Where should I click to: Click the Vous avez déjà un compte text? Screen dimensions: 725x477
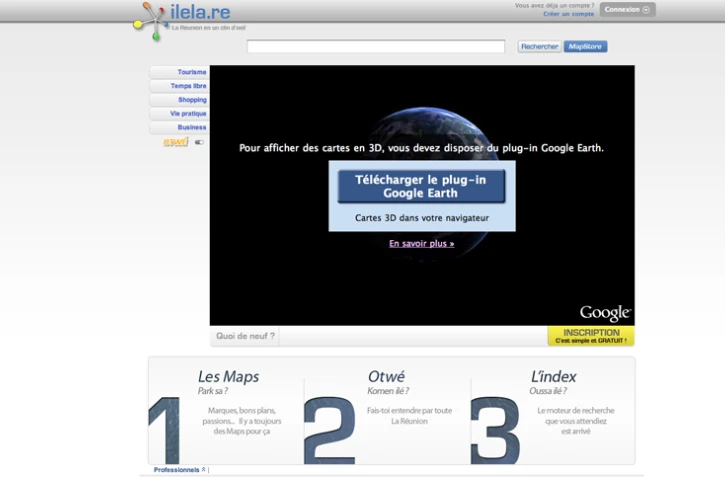pos(554,6)
